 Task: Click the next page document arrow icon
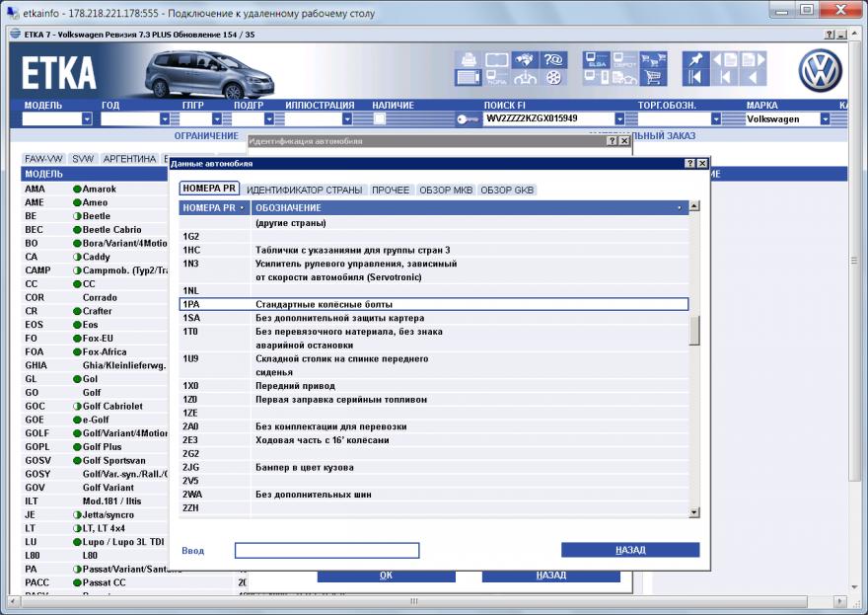click(x=753, y=59)
